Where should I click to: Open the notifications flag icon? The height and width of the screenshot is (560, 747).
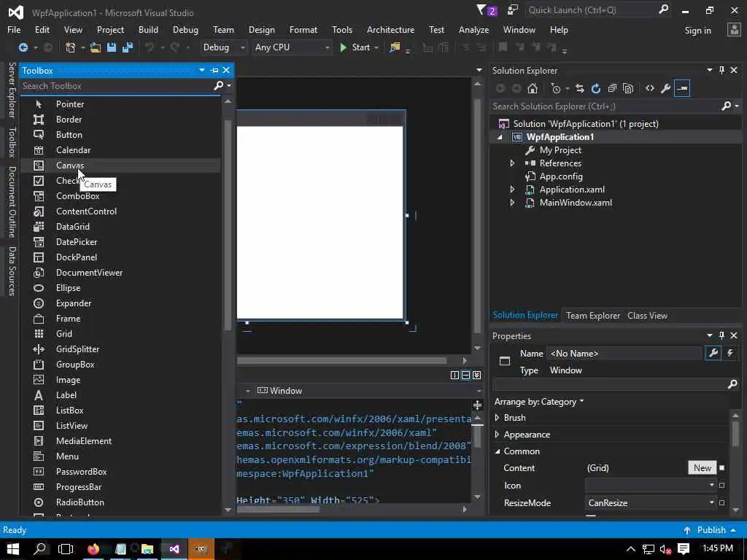[x=487, y=10]
